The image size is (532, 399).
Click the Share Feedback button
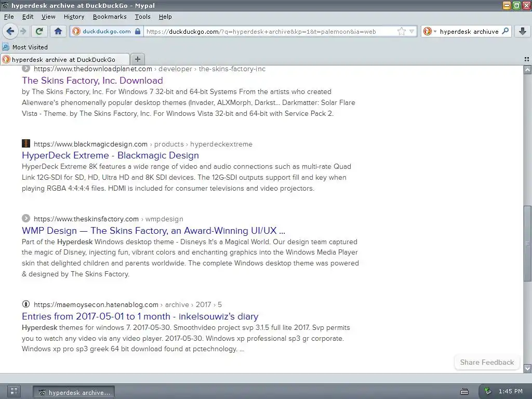coord(487,362)
